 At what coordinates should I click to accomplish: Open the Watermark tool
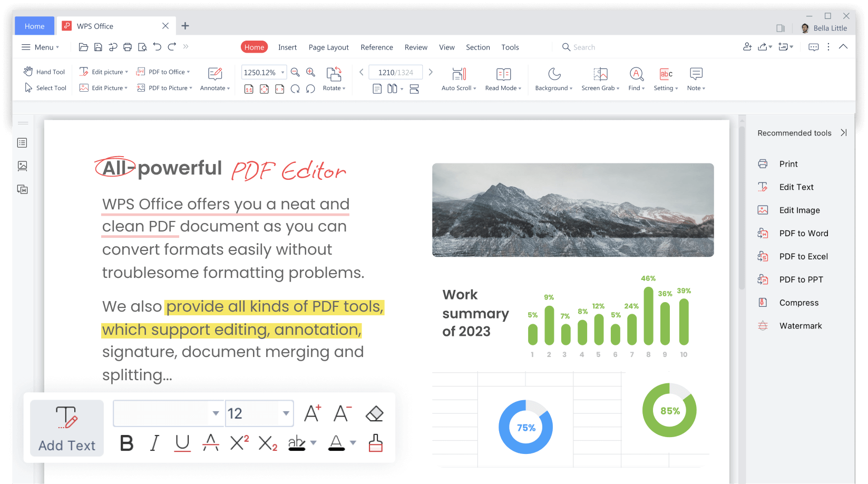(x=801, y=325)
